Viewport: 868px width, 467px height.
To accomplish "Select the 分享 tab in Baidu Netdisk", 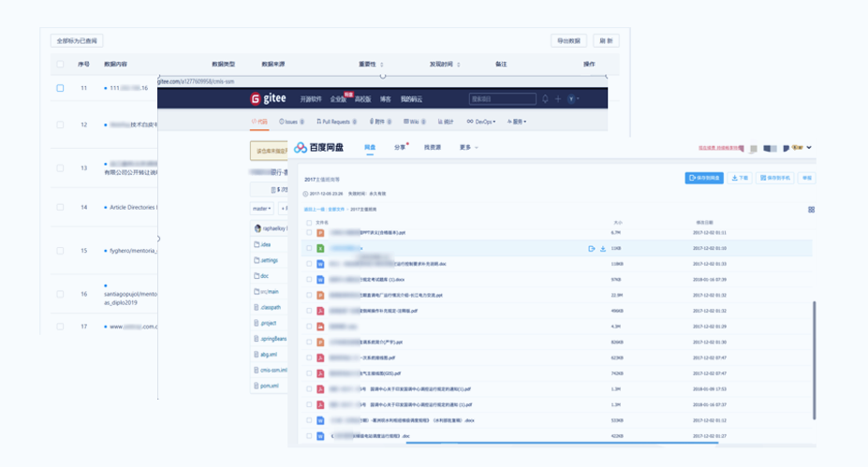I will (400, 147).
